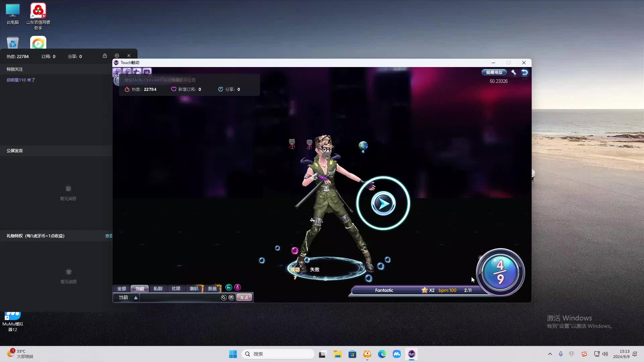The image size is (644, 362).
Task: Click the eraser clear icon in chat input
Action: 224,298
